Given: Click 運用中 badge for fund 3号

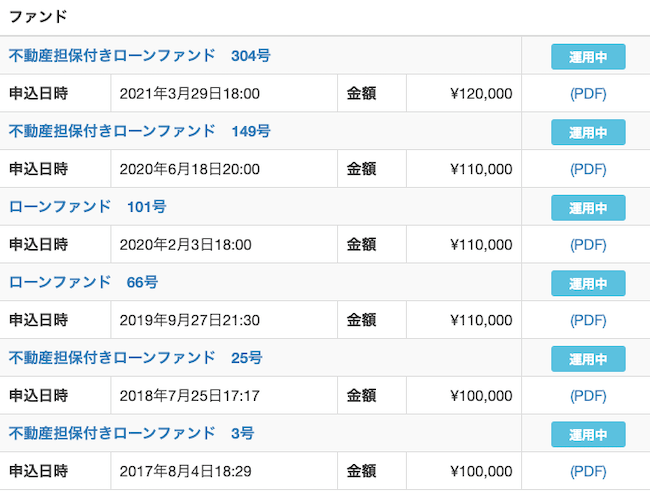Looking at the screenshot, I should click(x=588, y=435).
